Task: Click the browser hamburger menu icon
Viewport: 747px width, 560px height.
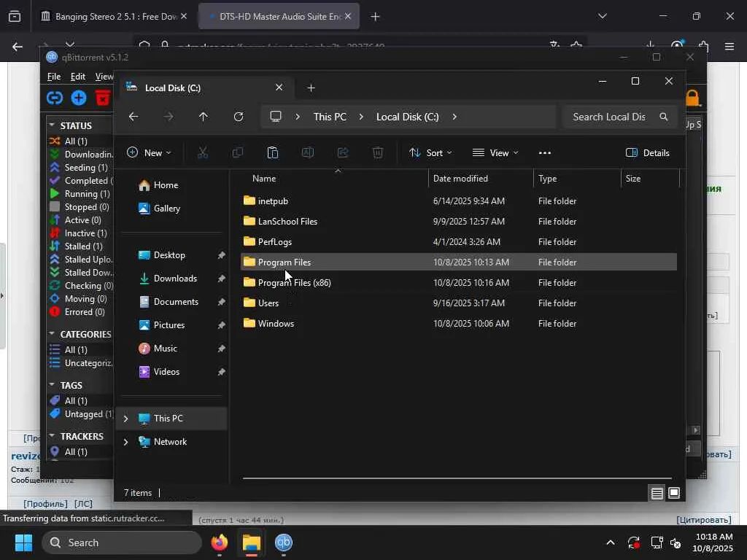Action: [x=729, y=46]
